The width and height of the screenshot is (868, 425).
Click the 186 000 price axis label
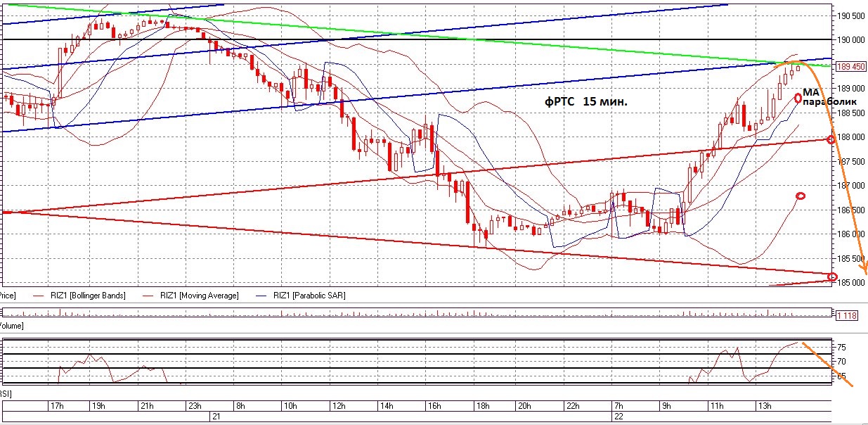pos(851,234)
